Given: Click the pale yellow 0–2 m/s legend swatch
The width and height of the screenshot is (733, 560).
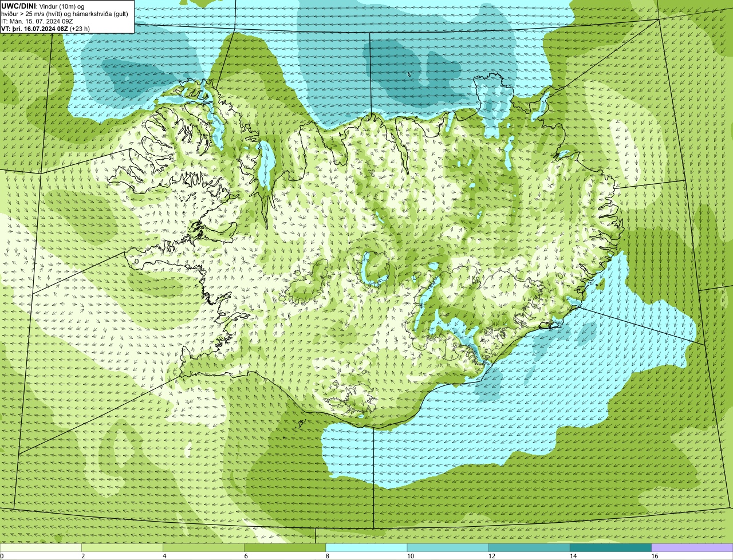Looking at the screenshot, I should [x=41, y=548].
